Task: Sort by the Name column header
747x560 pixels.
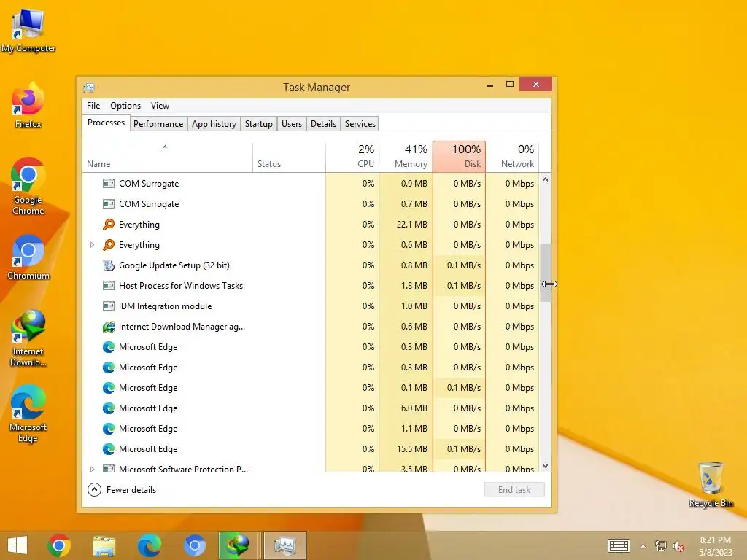Action: point(167,157)
